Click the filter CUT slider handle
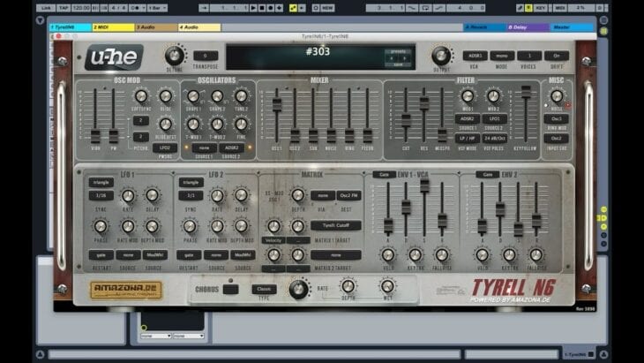This screenshot has width=644, height=363. pyautogui.click(x=406, y=120)
